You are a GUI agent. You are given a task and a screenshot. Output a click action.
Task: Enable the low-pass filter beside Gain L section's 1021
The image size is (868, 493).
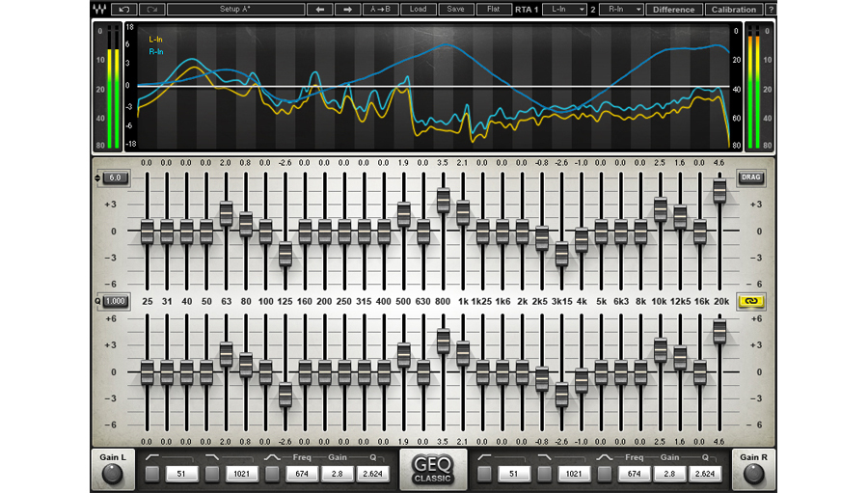(x=212, y=474)
